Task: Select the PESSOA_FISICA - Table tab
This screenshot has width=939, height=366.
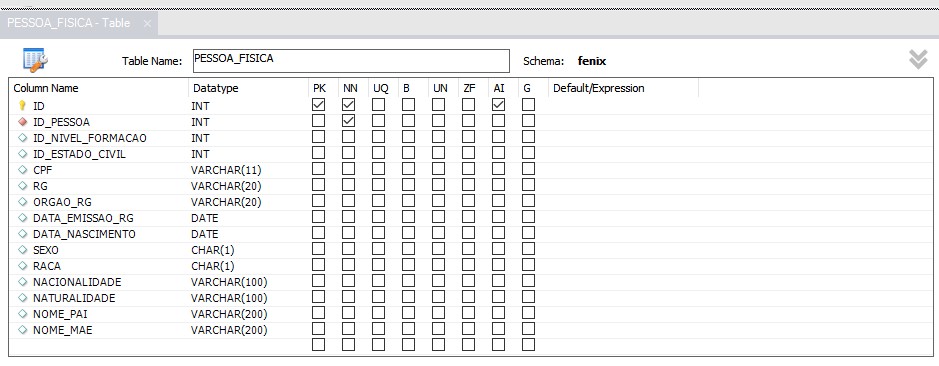Action: point(69,23)
